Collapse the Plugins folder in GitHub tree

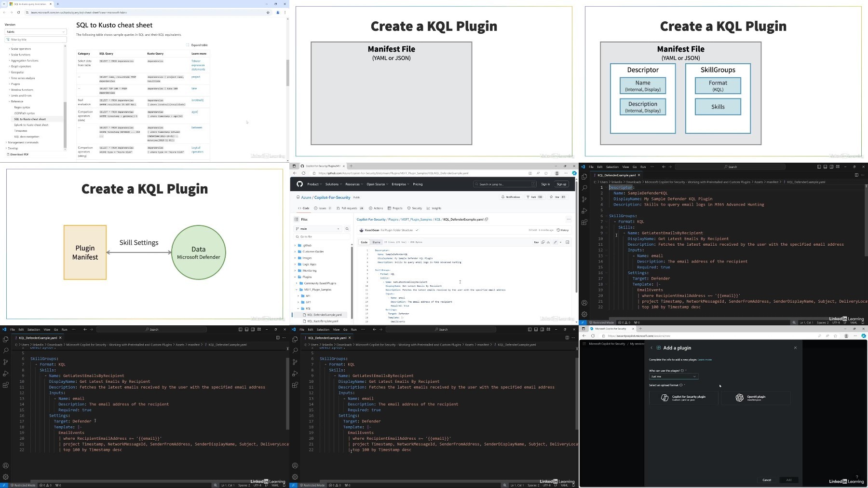[295, 277]
